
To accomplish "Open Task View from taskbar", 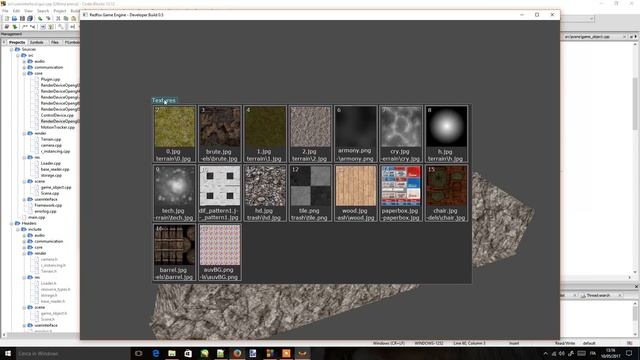I will coord(139,353).
